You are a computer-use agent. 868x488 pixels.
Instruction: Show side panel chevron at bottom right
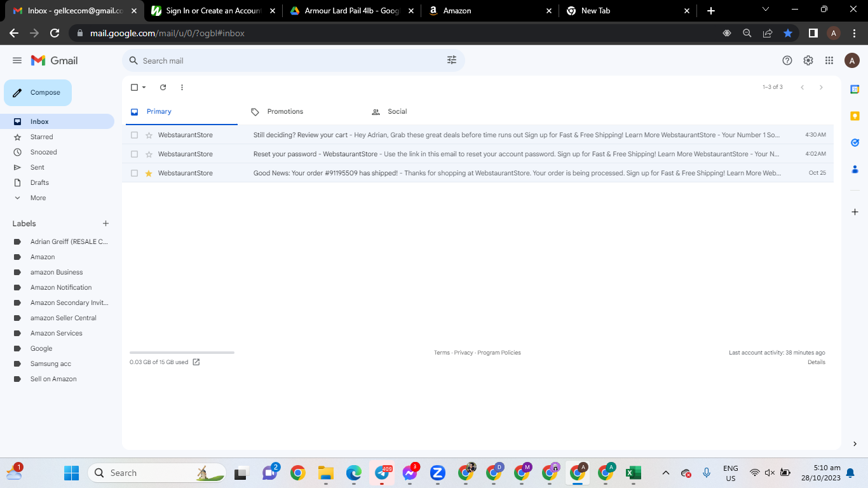click(855, 444)
